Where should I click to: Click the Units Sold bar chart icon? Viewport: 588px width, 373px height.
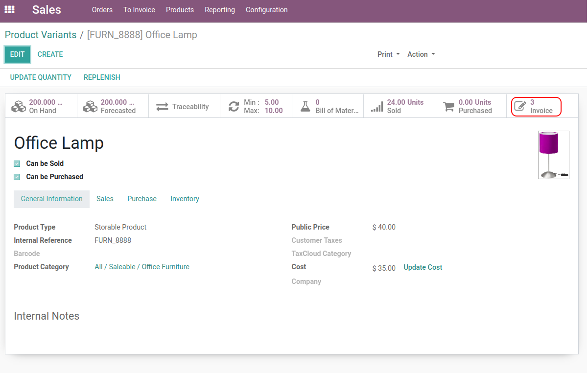(377, 106)
